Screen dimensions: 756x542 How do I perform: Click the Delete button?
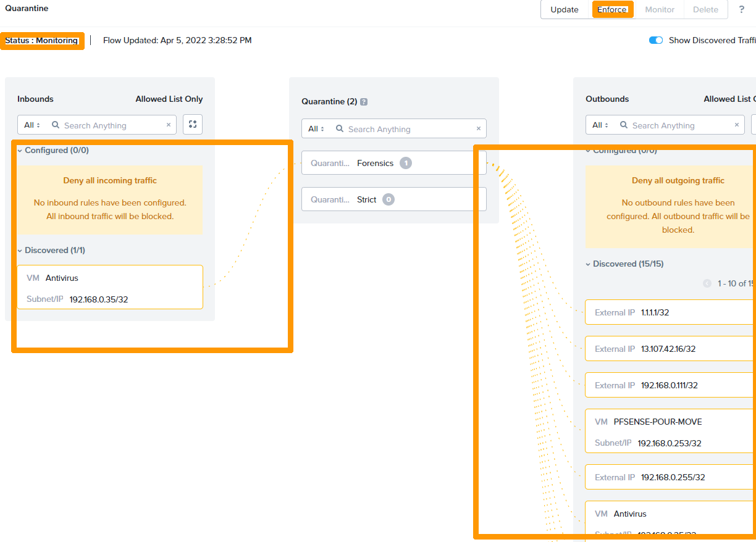pos(705,9)
